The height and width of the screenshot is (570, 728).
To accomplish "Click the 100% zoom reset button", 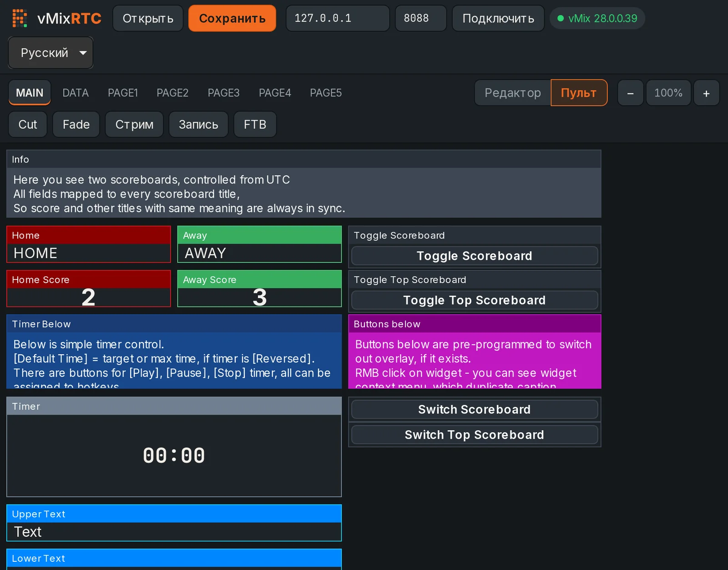I will point(668,93).
